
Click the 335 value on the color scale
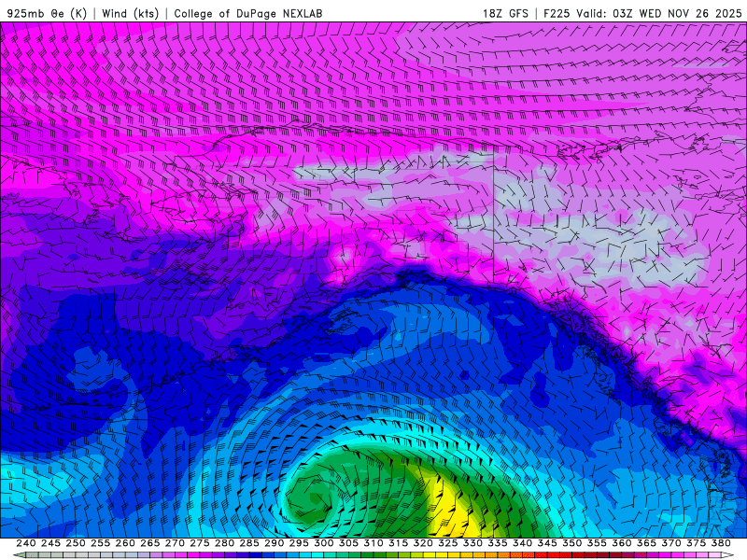498,543
